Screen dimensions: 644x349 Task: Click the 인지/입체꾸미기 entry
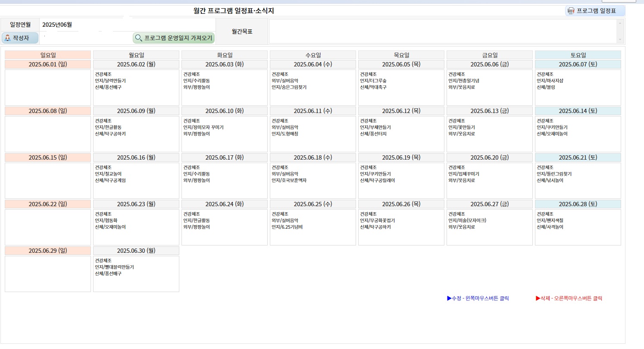(464, 174)
